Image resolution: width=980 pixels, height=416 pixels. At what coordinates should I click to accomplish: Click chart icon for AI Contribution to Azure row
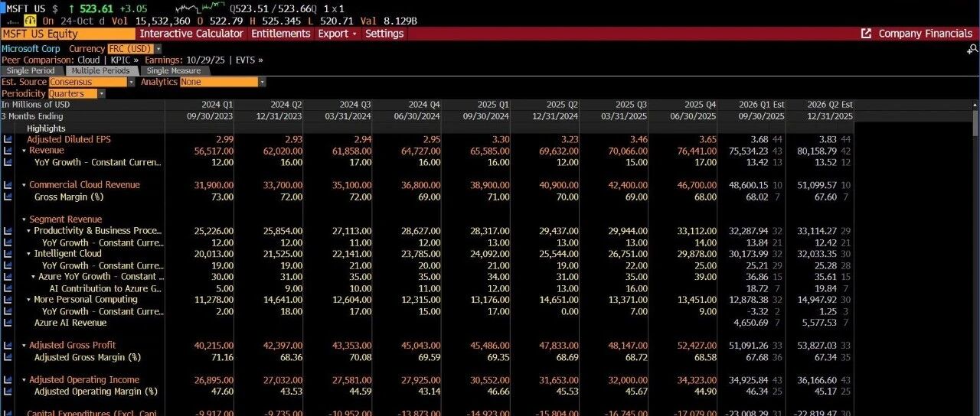click(x=8, y=288)
